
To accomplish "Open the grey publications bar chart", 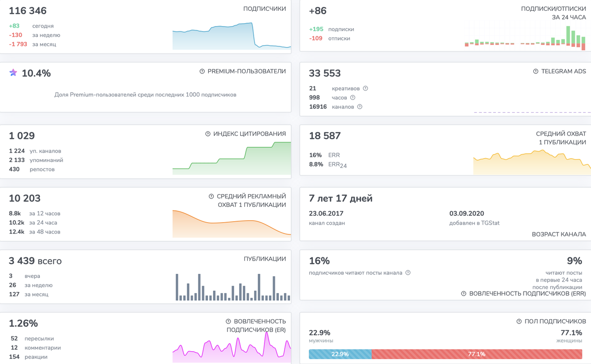I will coord(233,287).
